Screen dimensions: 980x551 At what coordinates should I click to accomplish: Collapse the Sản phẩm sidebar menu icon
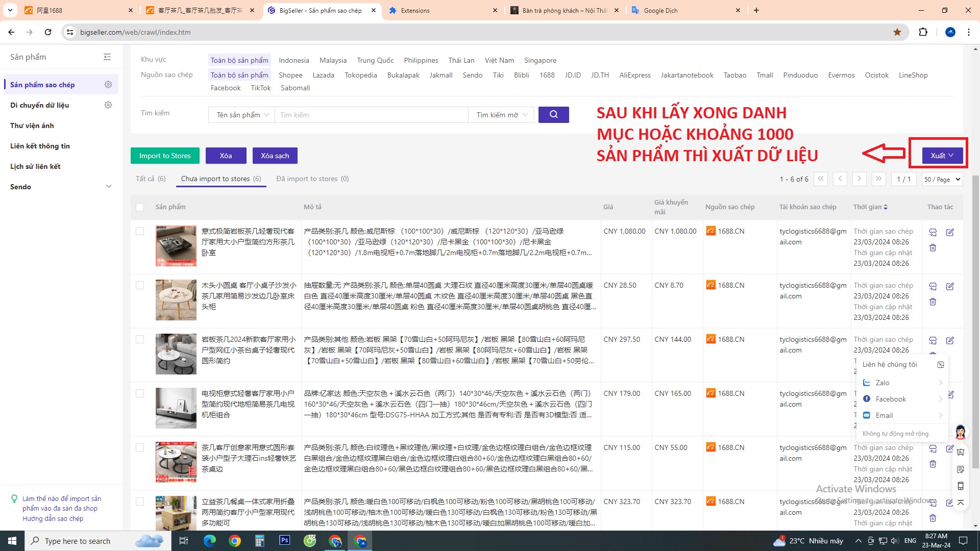tap(107, 57)
